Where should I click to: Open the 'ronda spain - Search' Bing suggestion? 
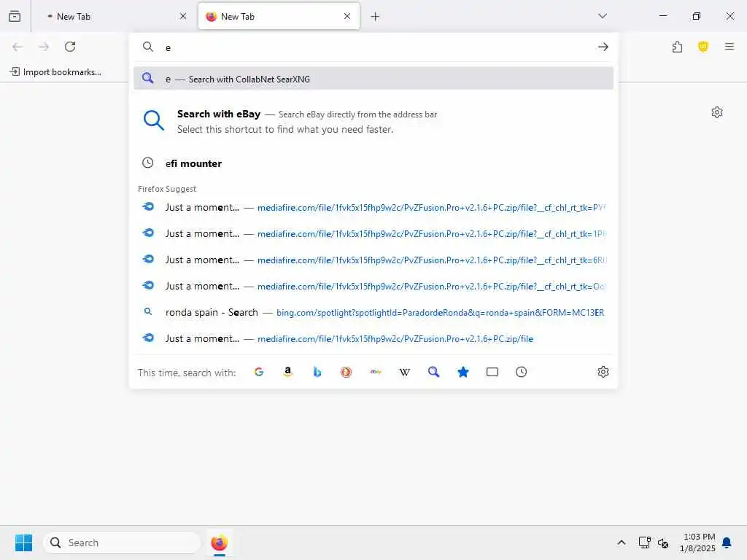pyautogui.click(x=373, y=312)
